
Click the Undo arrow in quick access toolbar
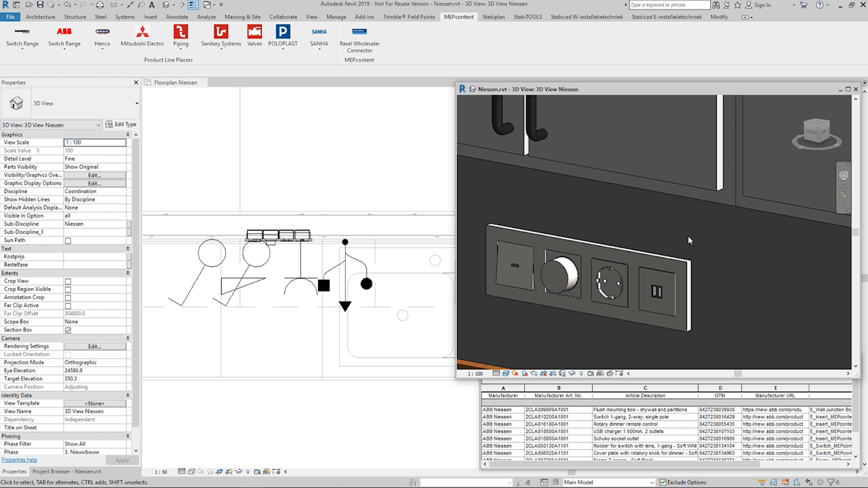pyautogui.click(x=67, y=5)
